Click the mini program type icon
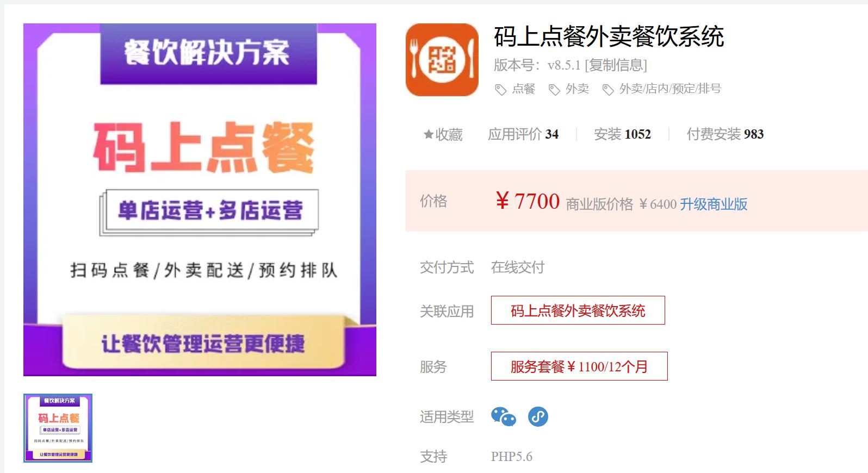 [x=538, y=417]
